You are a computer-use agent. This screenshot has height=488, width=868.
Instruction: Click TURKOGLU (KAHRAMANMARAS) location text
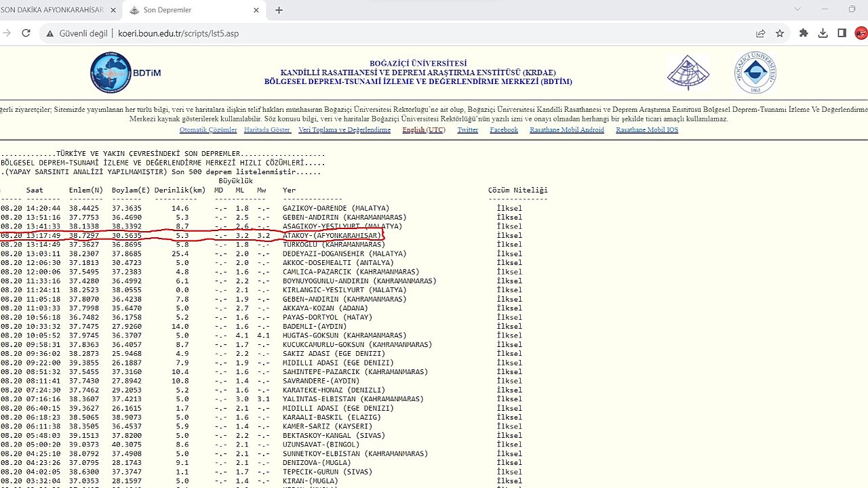click(x=334, y=245)
